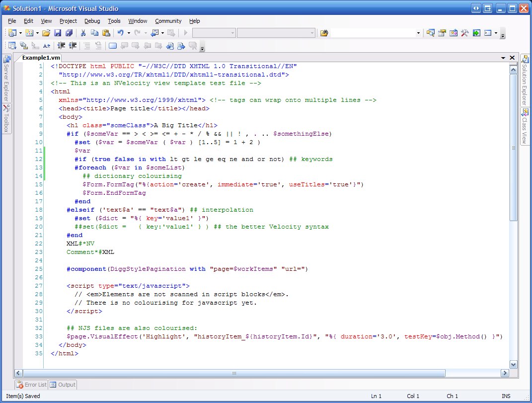Click the editor's vertical scrollbar thumb

[514, 148]
